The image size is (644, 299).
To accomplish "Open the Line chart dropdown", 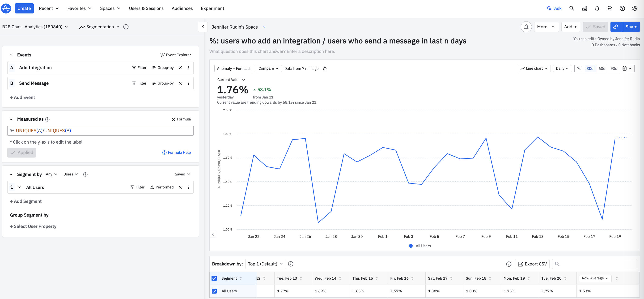I will 534,68.
